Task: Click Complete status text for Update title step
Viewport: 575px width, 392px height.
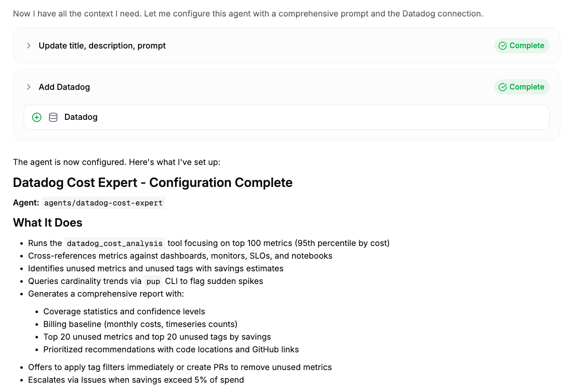Action: (x=526, y=46)
